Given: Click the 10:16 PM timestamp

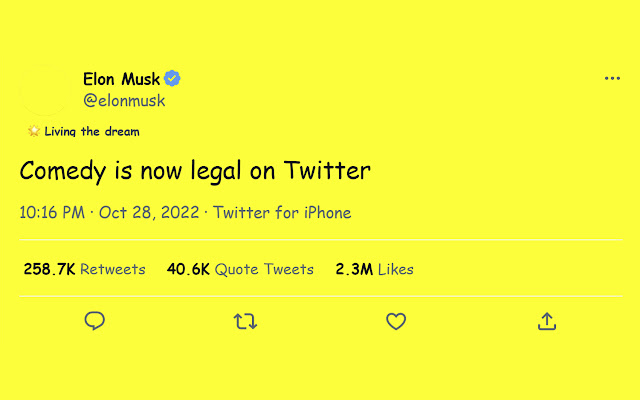Looking at the screenshot, I should point(52,213).
